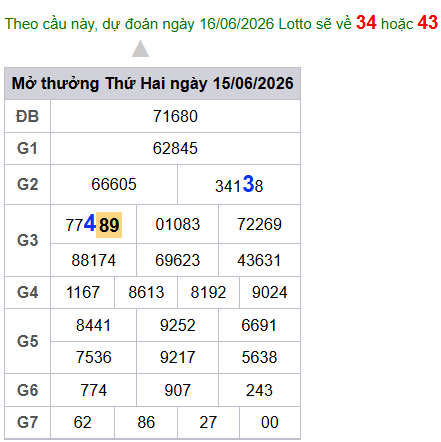The height and width of the screenshot is (442, 441).
Task: Click the G6 row label
Action: pos(27,390)
